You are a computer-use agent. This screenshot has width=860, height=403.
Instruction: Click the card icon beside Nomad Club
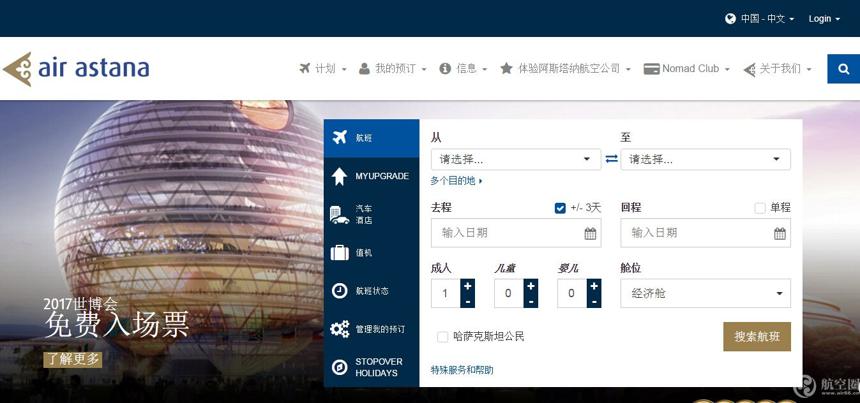(x=651, y=69)
